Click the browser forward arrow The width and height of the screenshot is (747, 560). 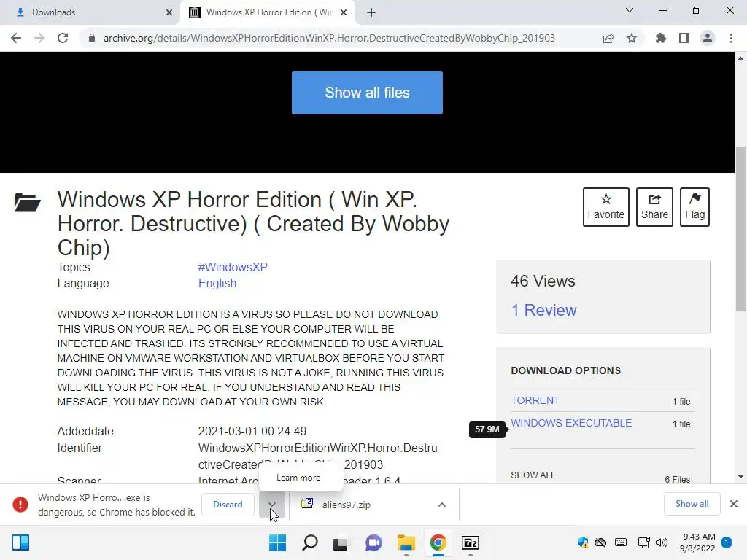point(39,38)
